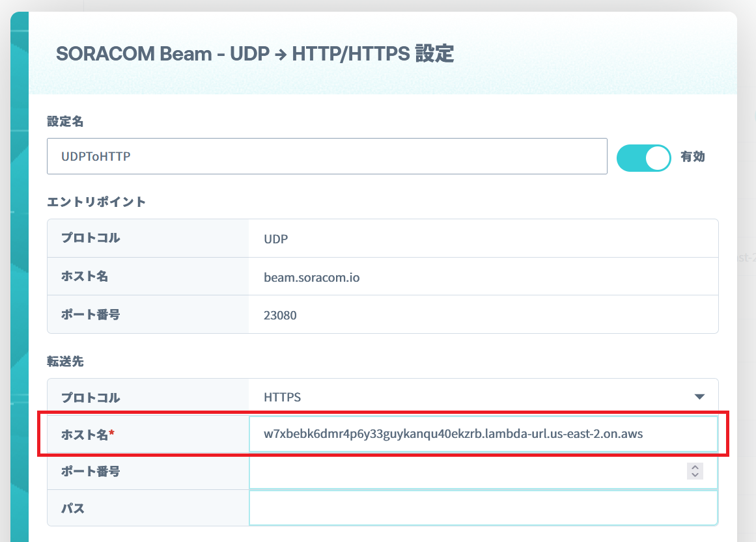Click the 転送先 プロトコル label beside HTTPS
Viewport: 756px width, 542px height.
(x=91, y=398)
